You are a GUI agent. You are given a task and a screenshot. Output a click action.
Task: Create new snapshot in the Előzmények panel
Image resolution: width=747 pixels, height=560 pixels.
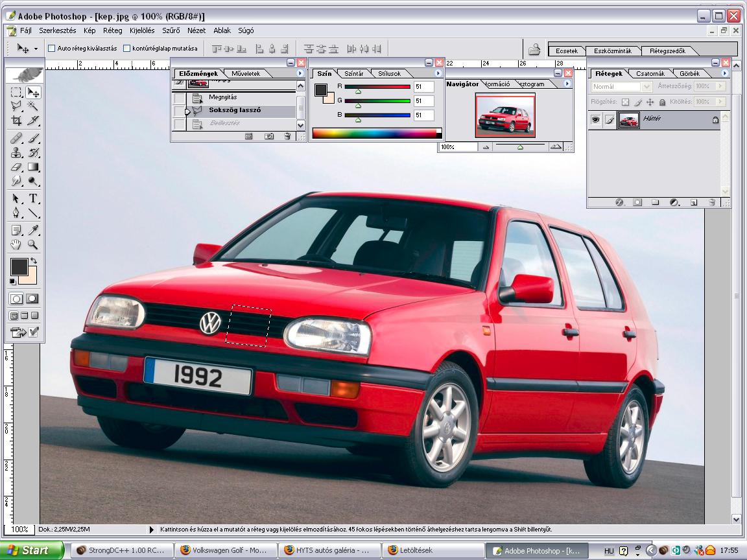tap(269, 137)
